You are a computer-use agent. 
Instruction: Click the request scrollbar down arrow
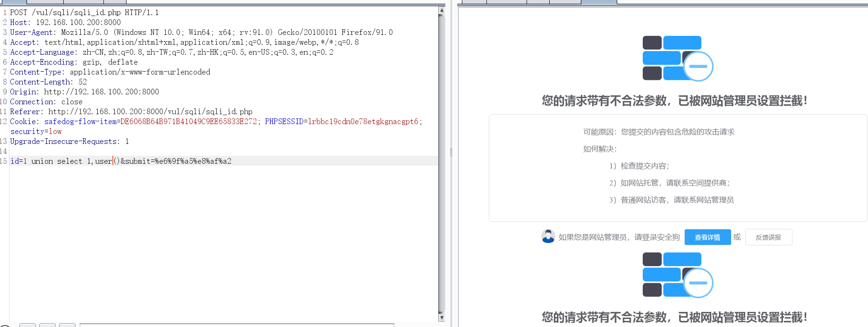[x=442, y=318]
